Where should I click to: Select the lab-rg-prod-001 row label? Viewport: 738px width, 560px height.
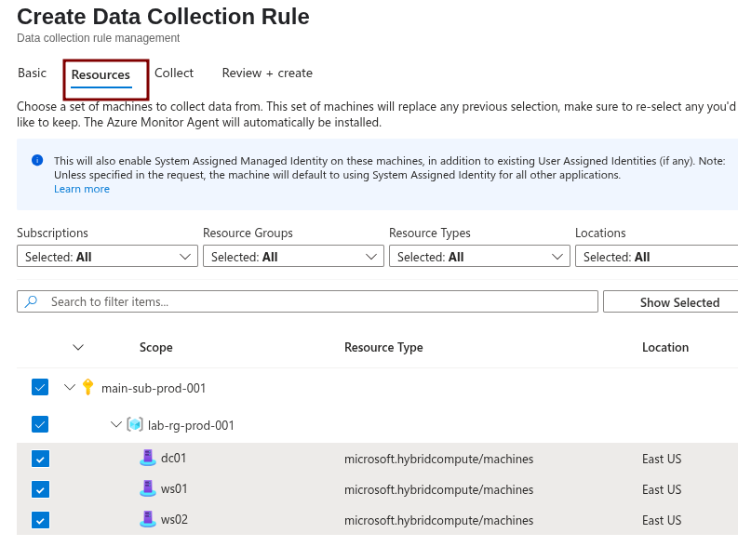pos(191,425)
